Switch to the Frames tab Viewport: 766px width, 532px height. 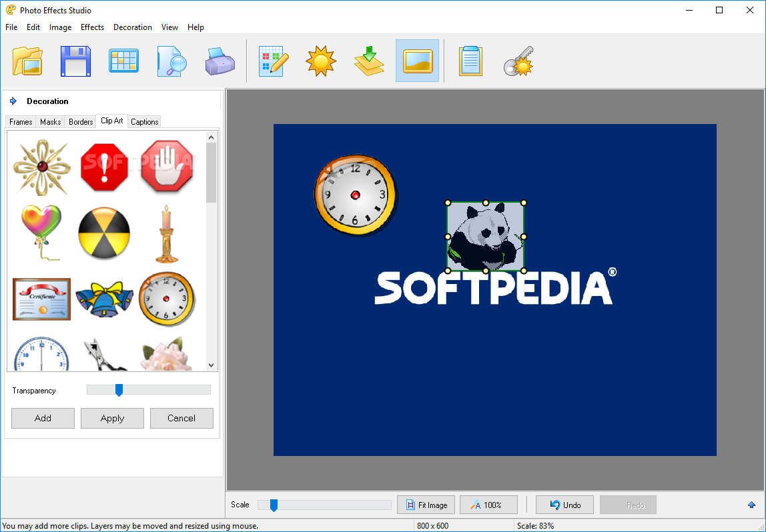pos(21,122)
